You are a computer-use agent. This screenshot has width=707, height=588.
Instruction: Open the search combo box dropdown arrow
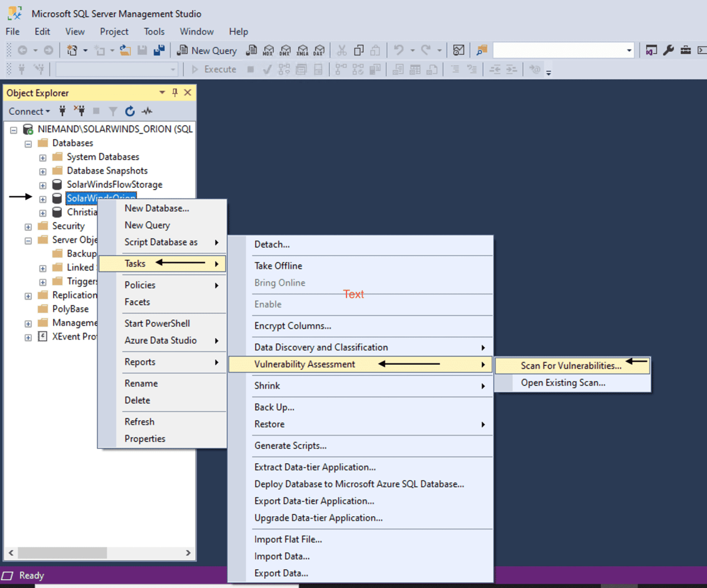(629, 51)
